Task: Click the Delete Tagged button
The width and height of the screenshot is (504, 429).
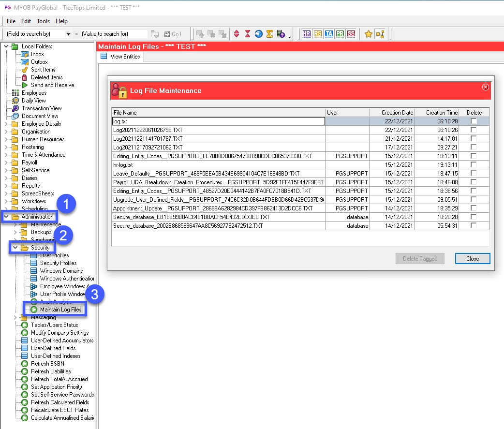Action: [420, 259]
